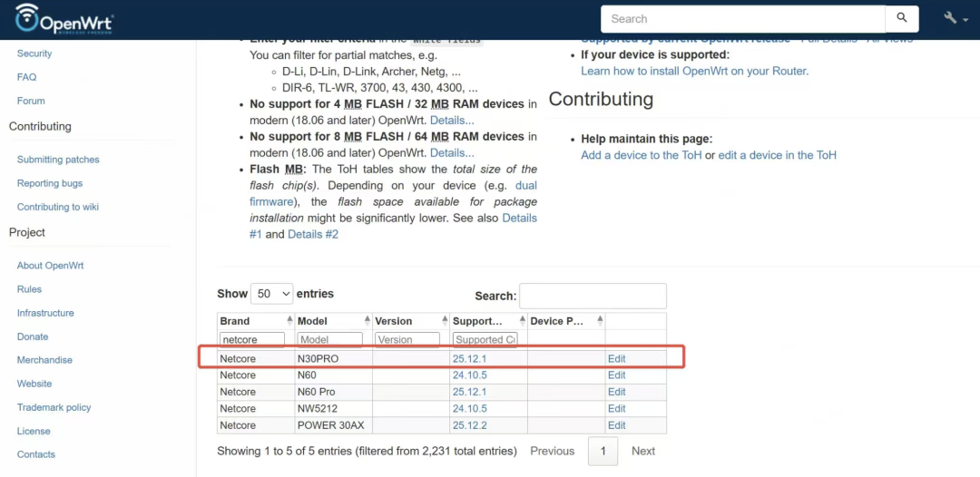Click the OpenWrt logo
The height and width of the screenshot is (477, 980).
tap(64, 19)
